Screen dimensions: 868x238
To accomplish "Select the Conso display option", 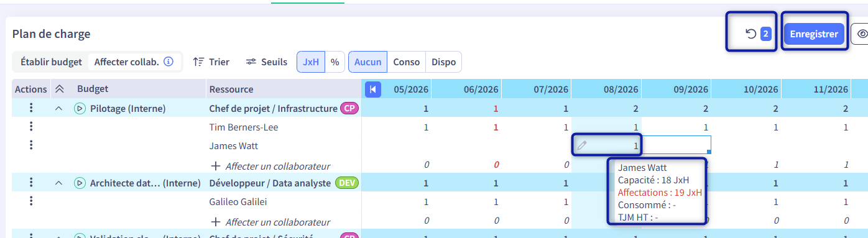I will (x=407, y=62).
